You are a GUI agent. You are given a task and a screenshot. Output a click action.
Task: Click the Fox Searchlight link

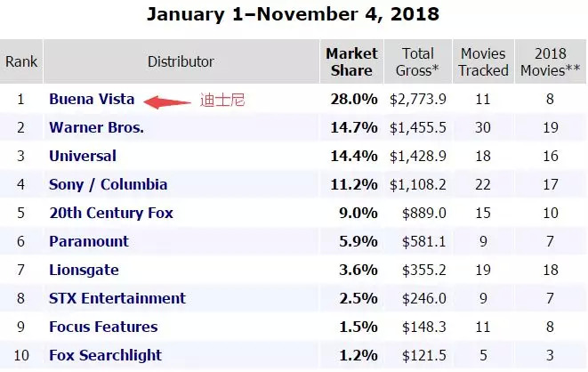pos(103,355)
